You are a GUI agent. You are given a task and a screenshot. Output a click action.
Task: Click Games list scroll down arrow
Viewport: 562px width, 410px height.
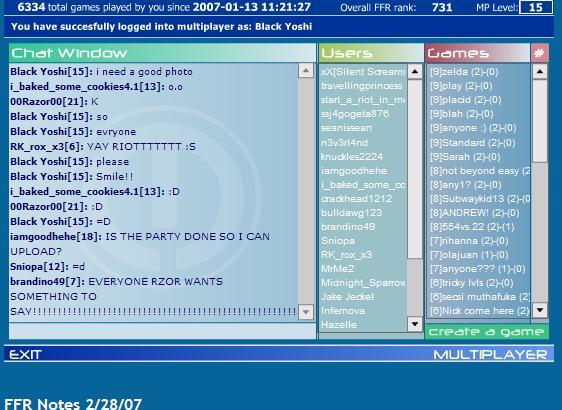(540, 310)
